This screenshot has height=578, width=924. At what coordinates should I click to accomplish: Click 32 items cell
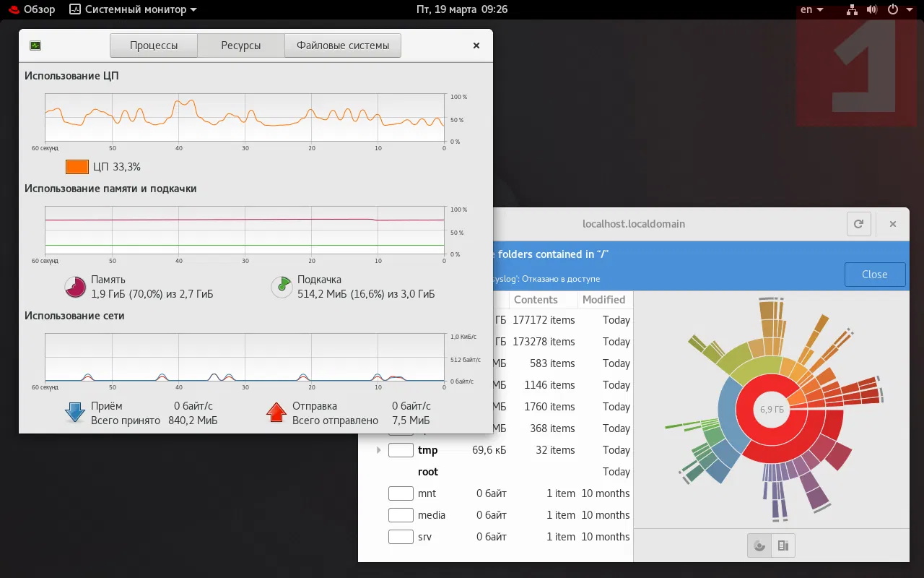tap(556, 450)
